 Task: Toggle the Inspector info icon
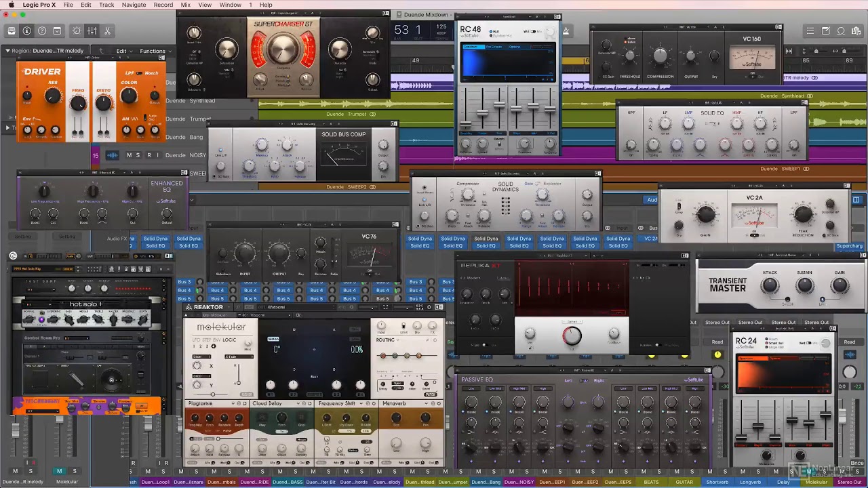[27, 30]
